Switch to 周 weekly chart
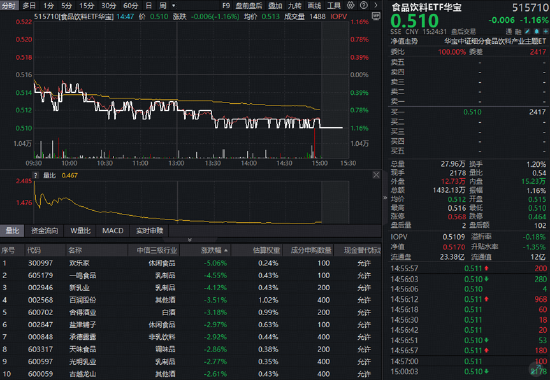Viewport: 550px width, 380px height. point(163,5)
